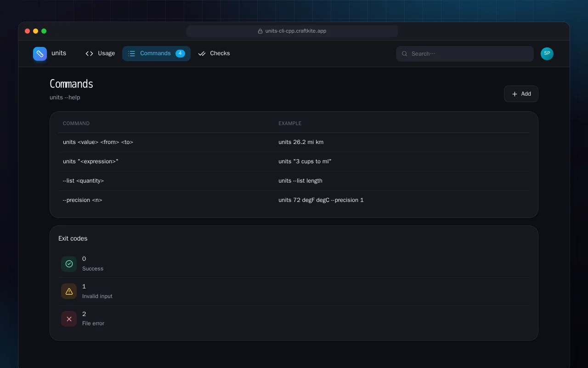Select the '--precision <n>' command
Image resolution: width=588 pixels, height=368 pixels.
(82, 200)
